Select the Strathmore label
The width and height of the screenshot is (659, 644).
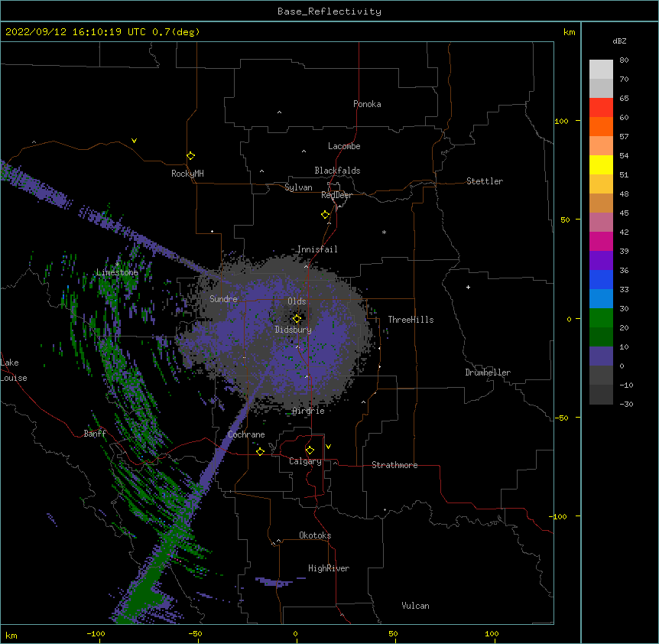coord(394,465)
